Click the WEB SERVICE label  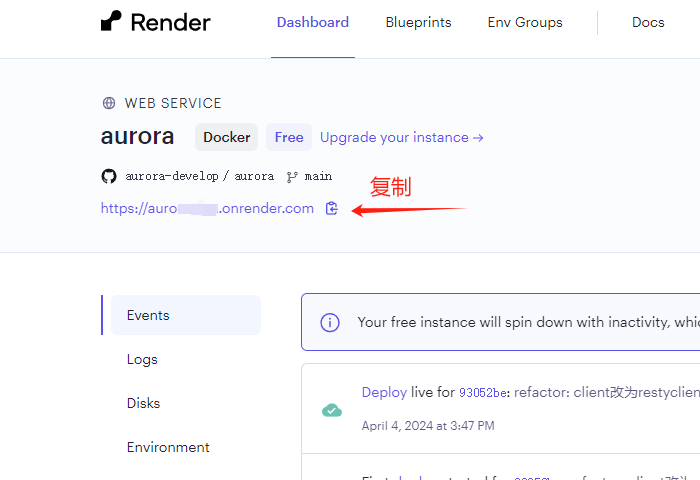click(173, 103)
